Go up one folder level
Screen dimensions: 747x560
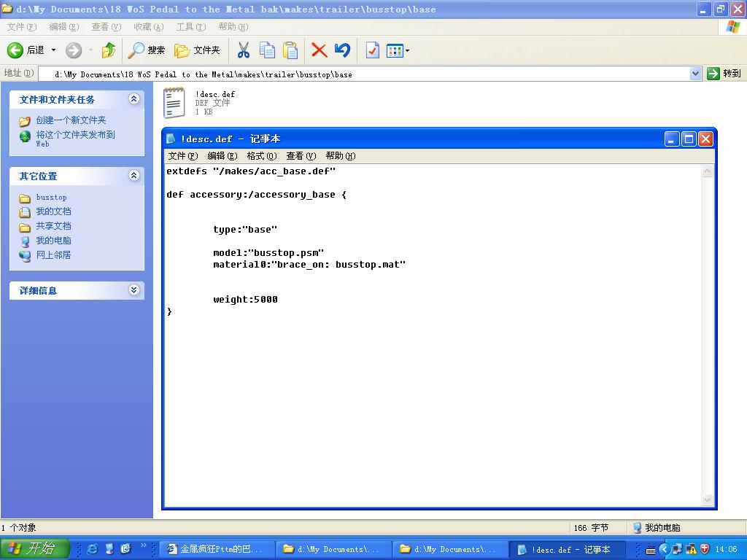[x=109, y=50]
